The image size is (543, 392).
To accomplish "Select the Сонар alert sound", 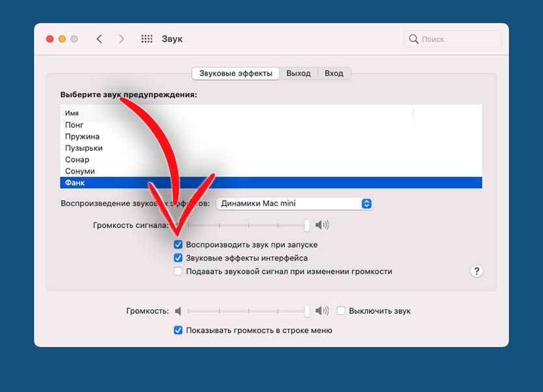I will click(x=271, y=160).
